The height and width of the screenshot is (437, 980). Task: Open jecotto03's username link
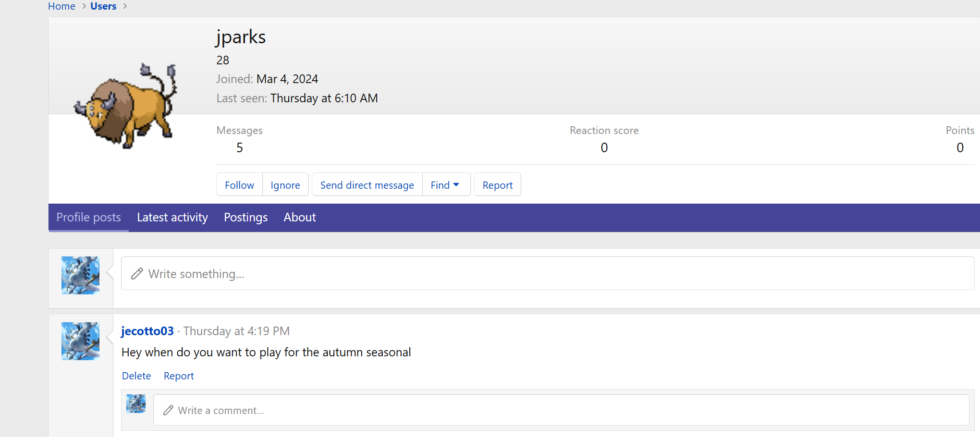147,331
